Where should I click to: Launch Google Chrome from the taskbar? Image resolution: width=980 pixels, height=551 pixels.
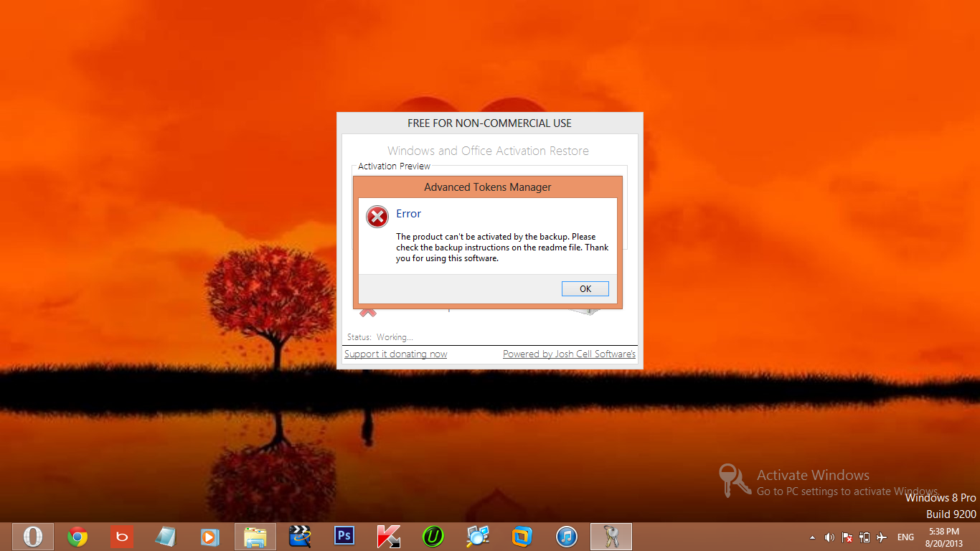click(x=77, y=537)
